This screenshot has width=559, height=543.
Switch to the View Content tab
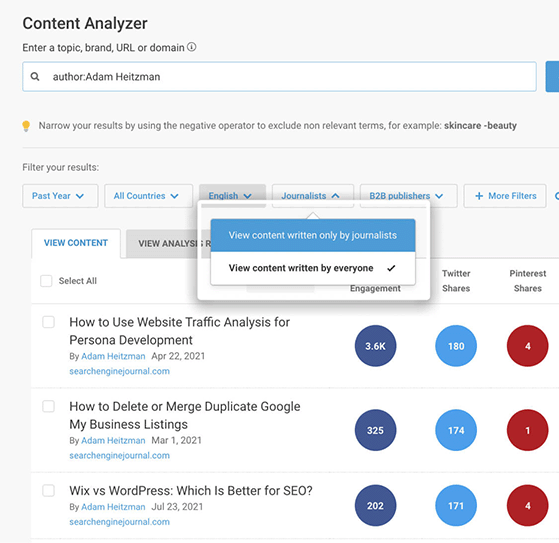tap(76, 243)
